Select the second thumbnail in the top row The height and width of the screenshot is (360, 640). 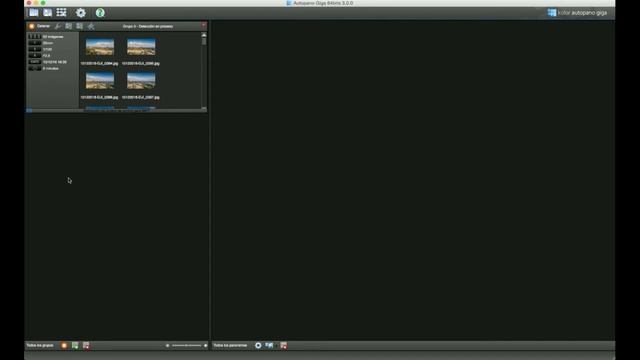coord(141,47)
